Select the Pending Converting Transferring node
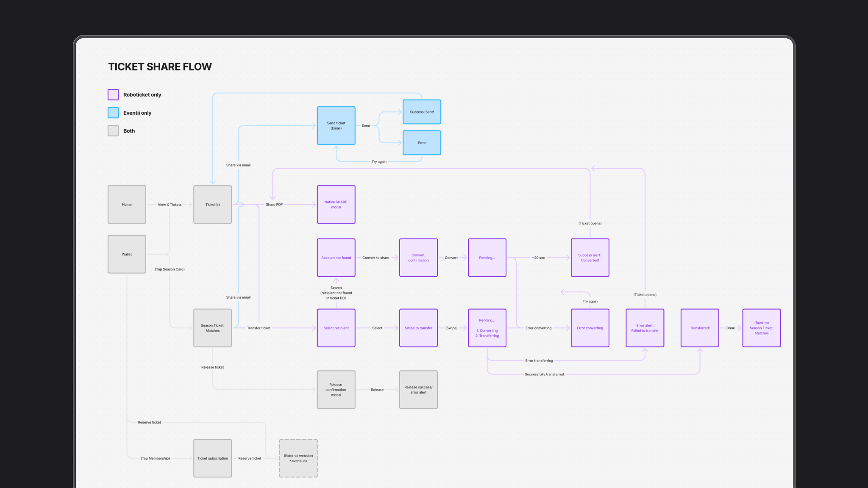868x488 pixels. pos(487,328)
